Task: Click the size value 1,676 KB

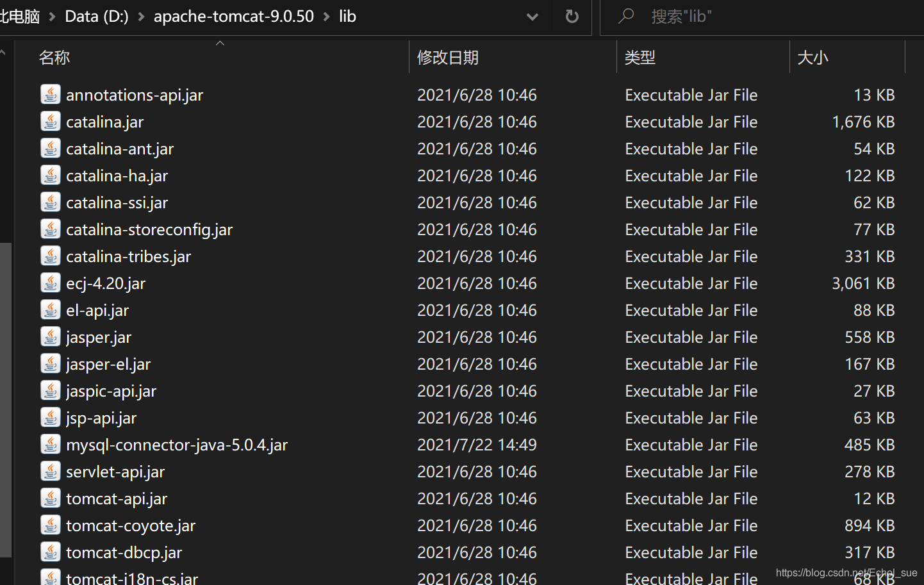Action: [863, 122]
